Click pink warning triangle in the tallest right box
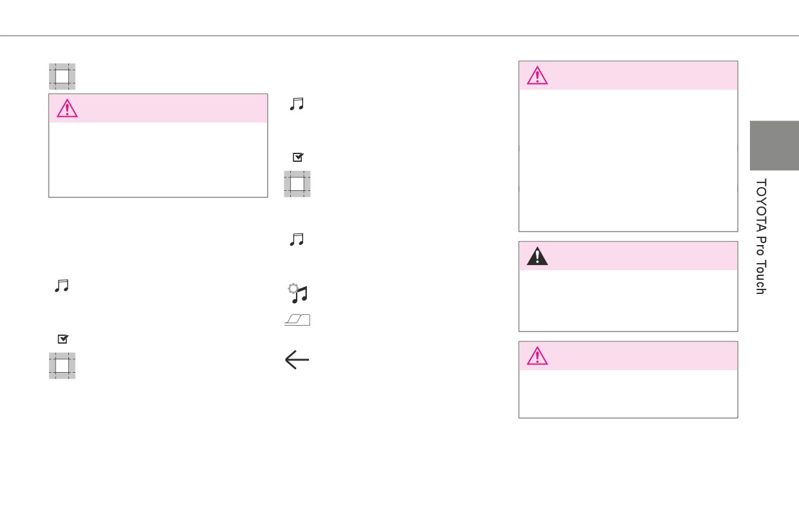 pos(537,76)
